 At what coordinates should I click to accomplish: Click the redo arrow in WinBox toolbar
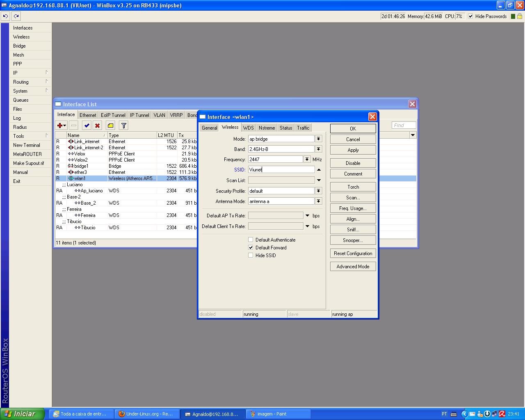(16, 16)
